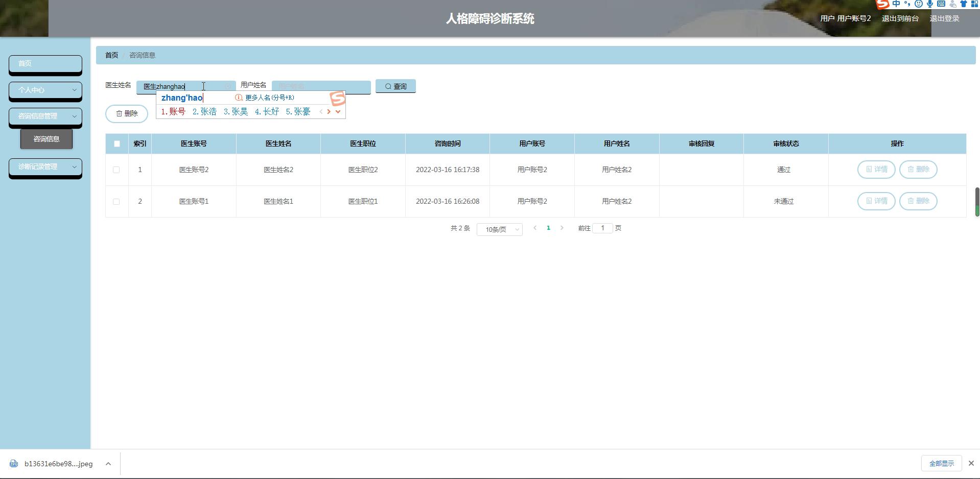Image resolution: width=980 pixels, height=479 pixels.
Task: Check the select-all checkbox in table header
Action: pyautogui.click(x=117, y=143)
